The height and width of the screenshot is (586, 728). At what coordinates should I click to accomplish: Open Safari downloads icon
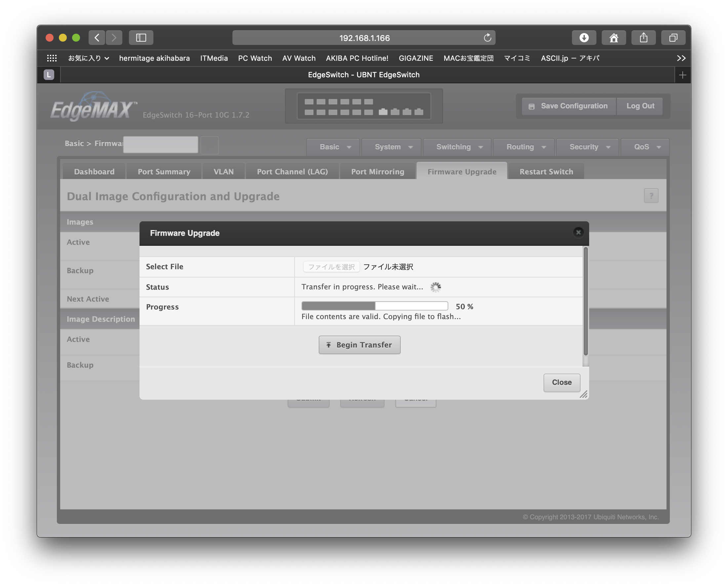(x=584, y=37)
